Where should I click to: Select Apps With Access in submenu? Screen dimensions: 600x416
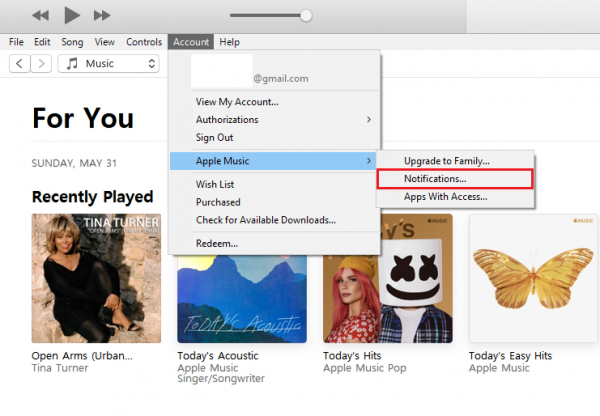pyautogui.click(x=455, y=197)
